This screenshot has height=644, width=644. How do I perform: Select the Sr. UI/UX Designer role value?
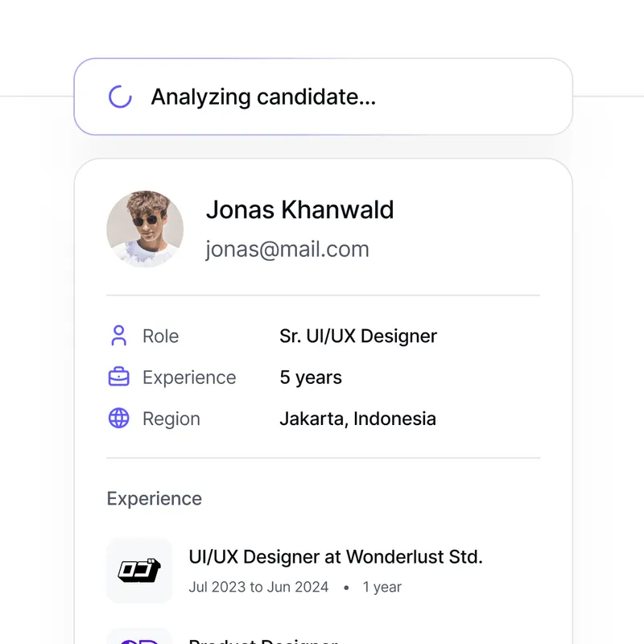358,336
